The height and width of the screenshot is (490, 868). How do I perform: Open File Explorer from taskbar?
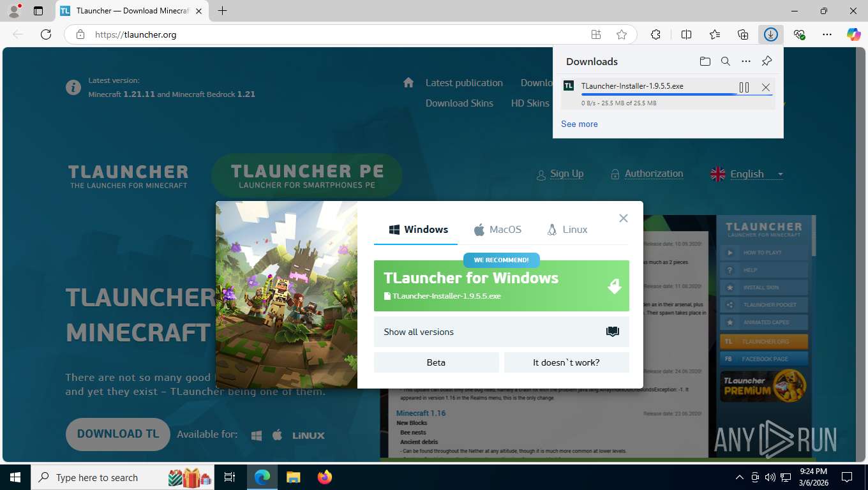[x=293, y=477]
